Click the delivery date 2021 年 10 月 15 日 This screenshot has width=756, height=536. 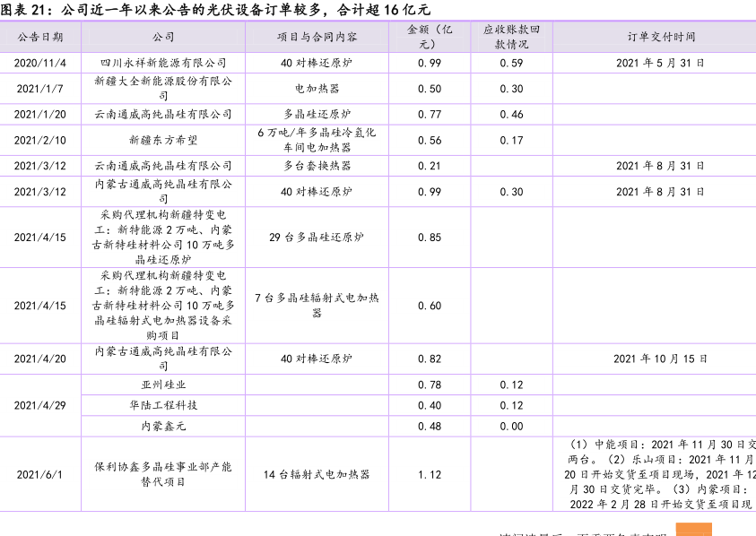click(x=654, y=359)
